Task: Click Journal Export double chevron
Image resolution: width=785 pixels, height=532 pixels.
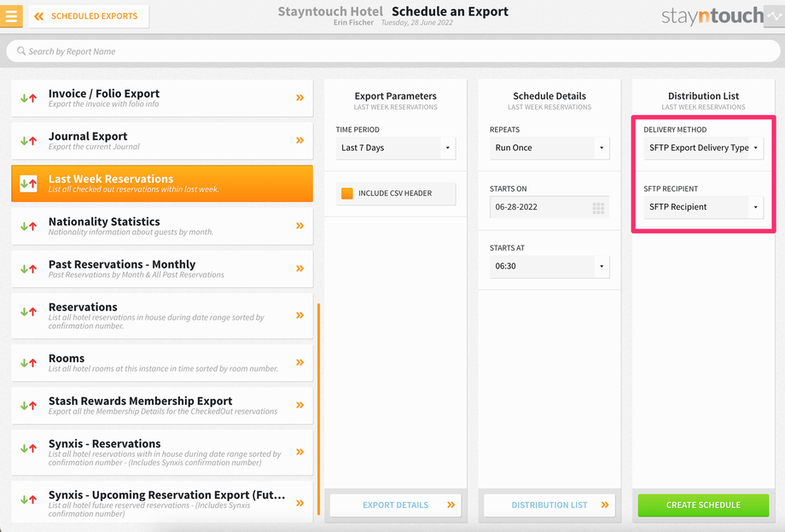Action: pos(299,141)
